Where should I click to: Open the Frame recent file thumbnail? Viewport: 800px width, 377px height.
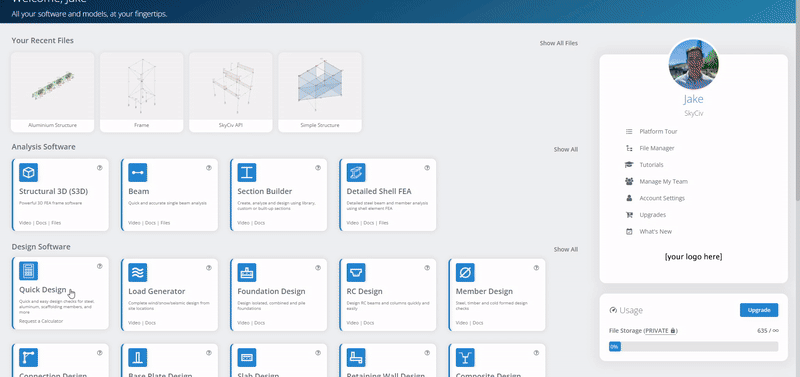point(141,92)
